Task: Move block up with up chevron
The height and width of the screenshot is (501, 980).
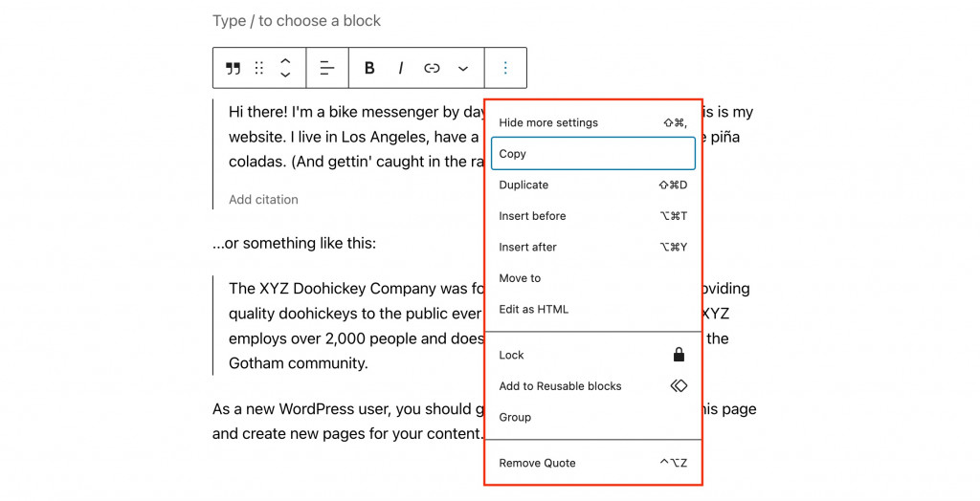Action: pyautogui.click(x=285, y=61)
